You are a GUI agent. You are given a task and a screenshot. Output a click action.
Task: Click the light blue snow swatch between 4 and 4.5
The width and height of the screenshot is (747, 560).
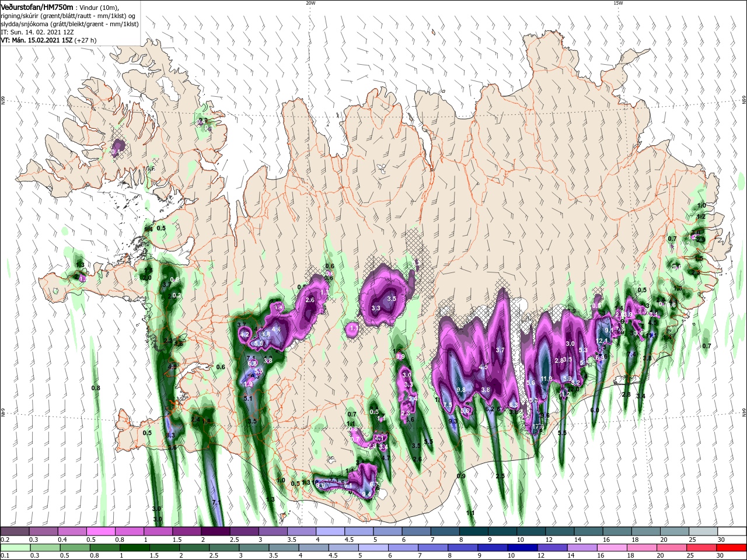(330, 531)
